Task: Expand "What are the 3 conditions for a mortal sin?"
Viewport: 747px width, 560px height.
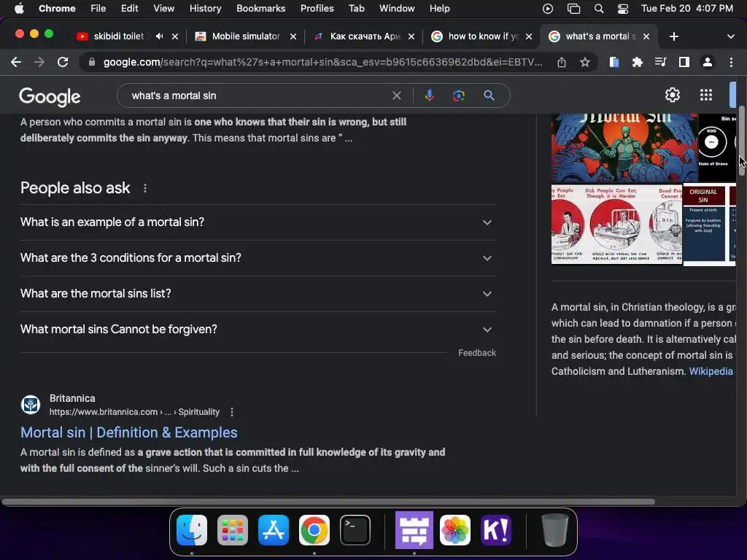Action: coord(258,258)
